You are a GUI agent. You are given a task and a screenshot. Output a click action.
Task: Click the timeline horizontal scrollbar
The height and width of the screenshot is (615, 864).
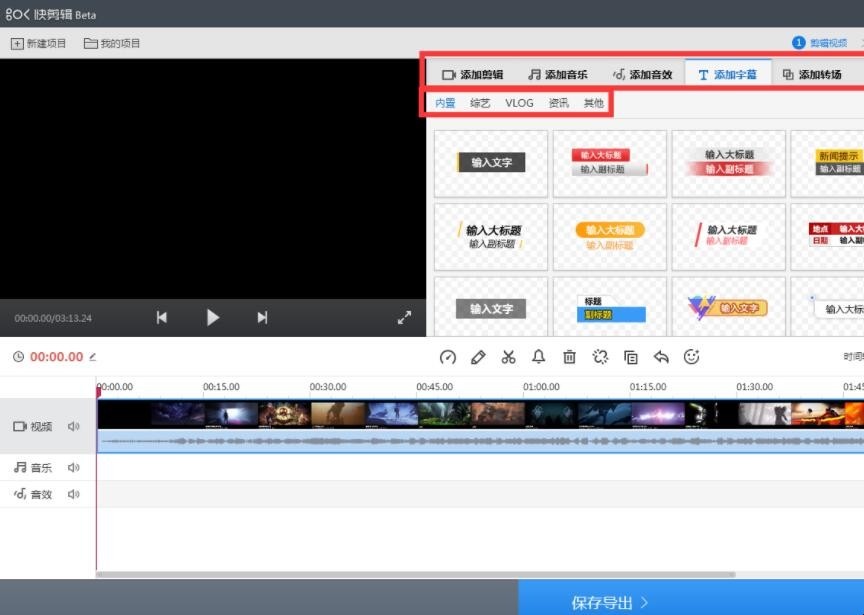[415, 574]
